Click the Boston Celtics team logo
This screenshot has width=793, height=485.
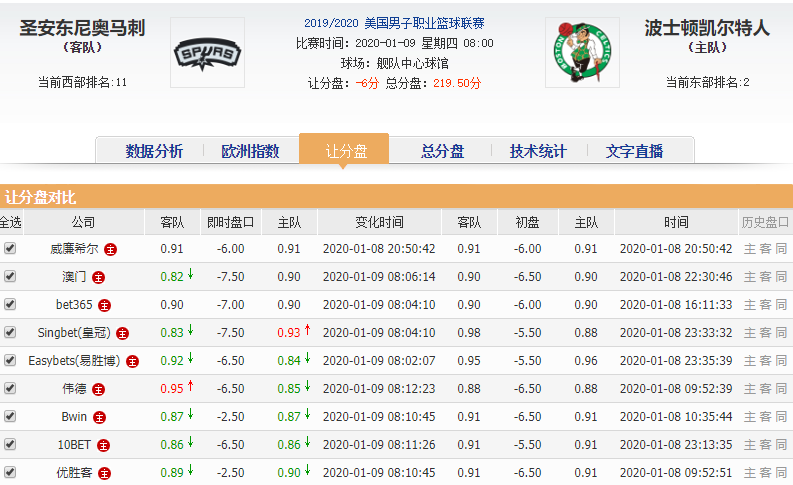tap(582, 53)
